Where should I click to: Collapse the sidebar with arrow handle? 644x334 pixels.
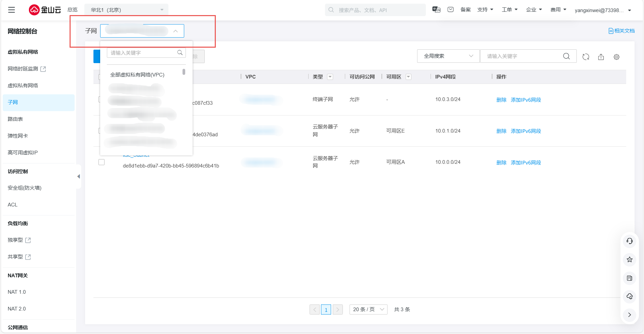79,176
